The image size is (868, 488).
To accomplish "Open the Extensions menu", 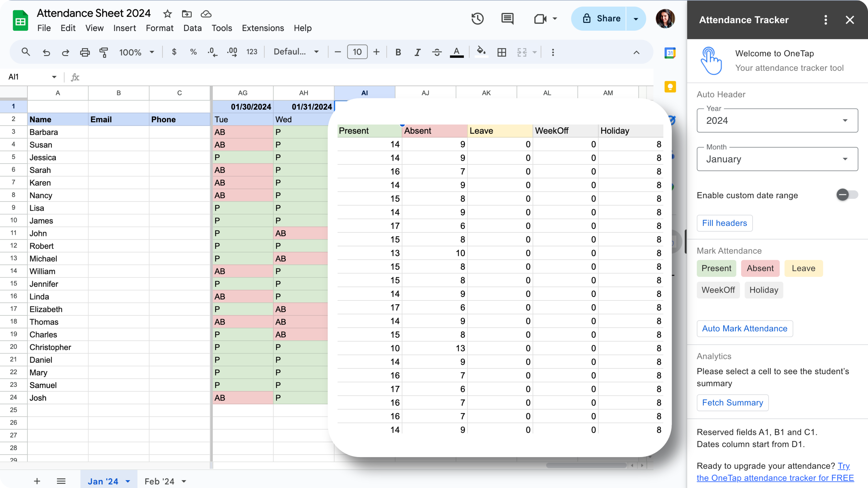I will point(262,28).
